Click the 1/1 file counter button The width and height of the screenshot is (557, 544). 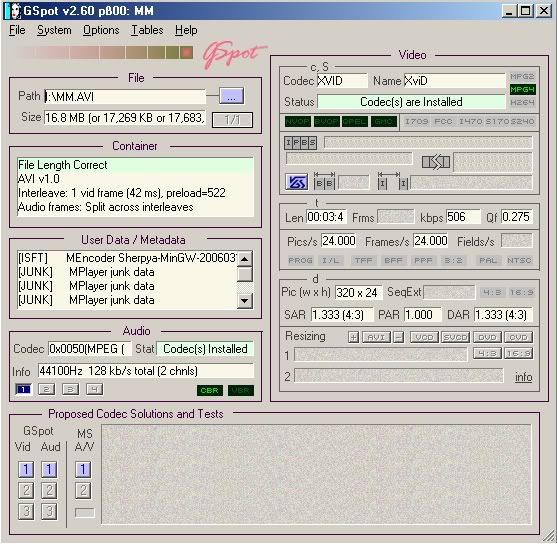[232, 120]
